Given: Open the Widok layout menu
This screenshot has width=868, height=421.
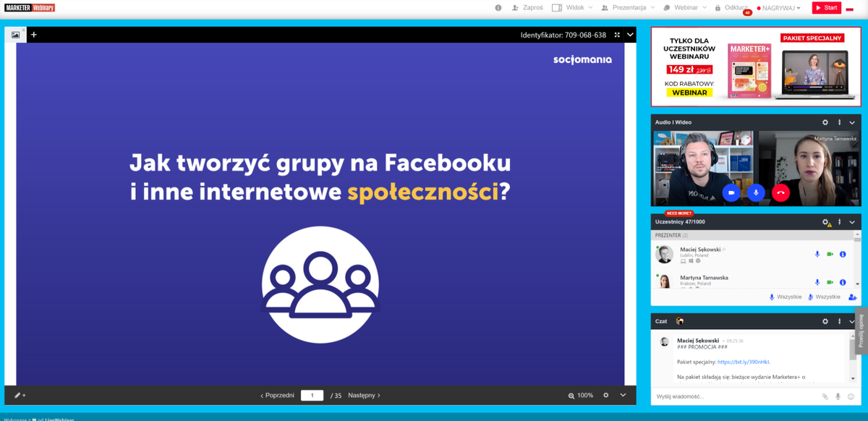Looking at the screenshot, I should 571,8.
